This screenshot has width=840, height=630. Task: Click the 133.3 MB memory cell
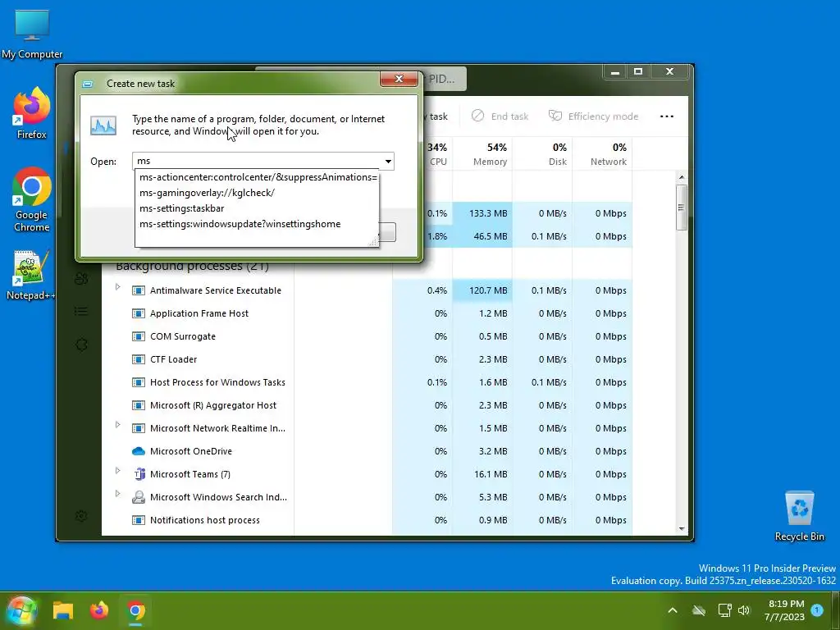tap(482, 213)
